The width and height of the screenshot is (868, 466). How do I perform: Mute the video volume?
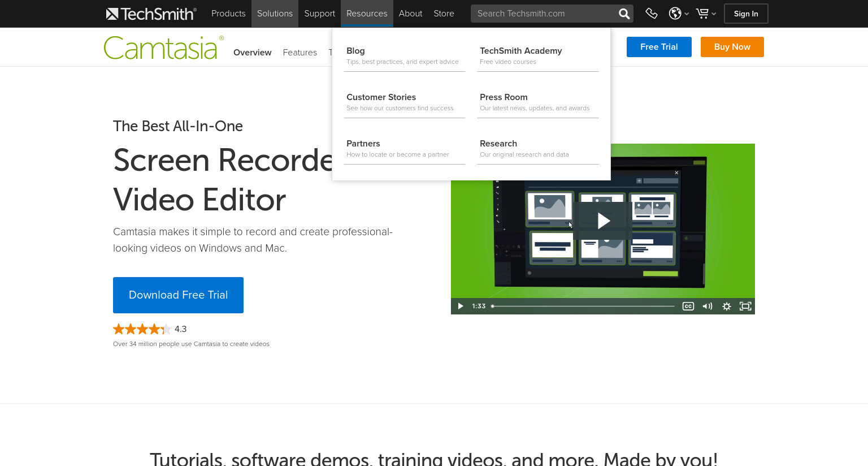tap(707, 306)
